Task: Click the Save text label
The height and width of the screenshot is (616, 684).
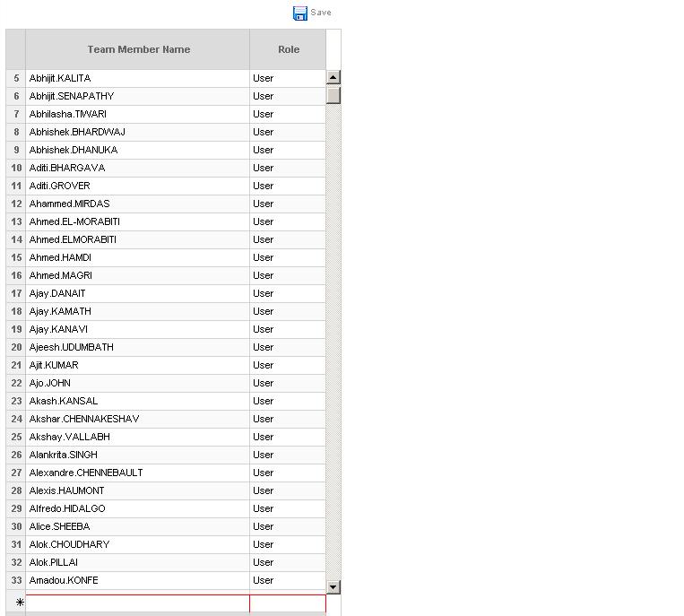Action: (321, 13)
